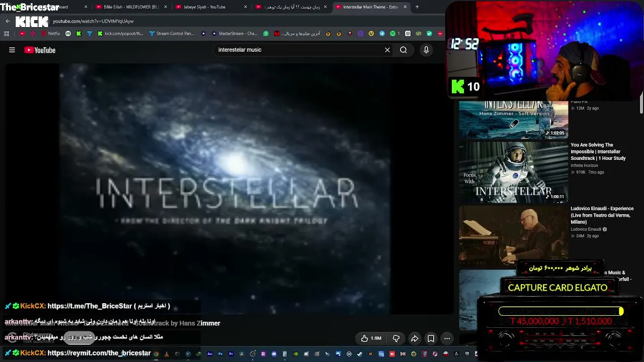Open more actions three-dot menu
The width and height of the screenshot is (644, 362).
tap(447, 338)
